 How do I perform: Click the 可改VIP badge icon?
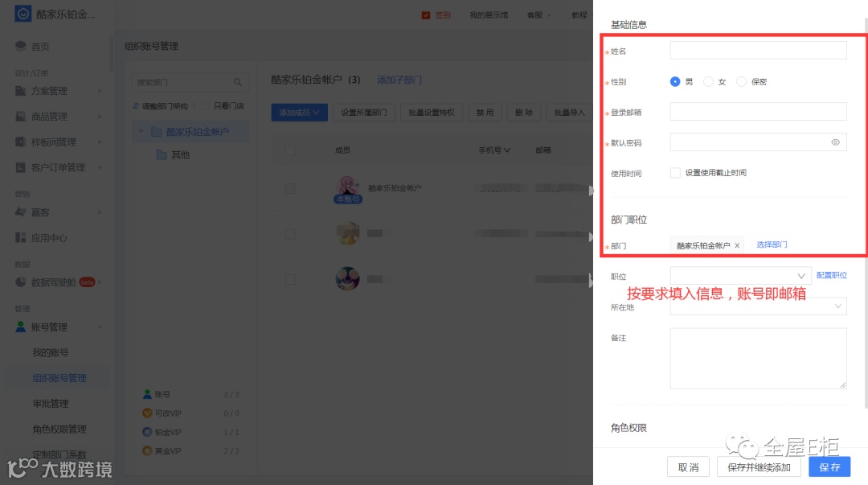tap(147, 413)
